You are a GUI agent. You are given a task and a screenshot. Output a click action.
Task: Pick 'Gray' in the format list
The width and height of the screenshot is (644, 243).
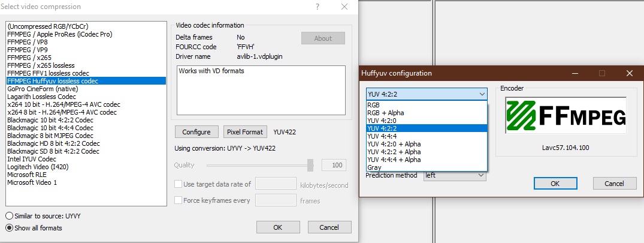coord(374,167)
